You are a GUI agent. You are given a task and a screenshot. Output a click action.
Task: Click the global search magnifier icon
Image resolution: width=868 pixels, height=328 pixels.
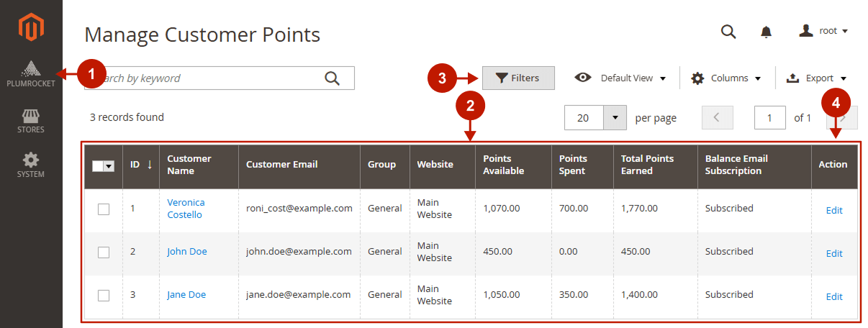(x=728, y=32)
